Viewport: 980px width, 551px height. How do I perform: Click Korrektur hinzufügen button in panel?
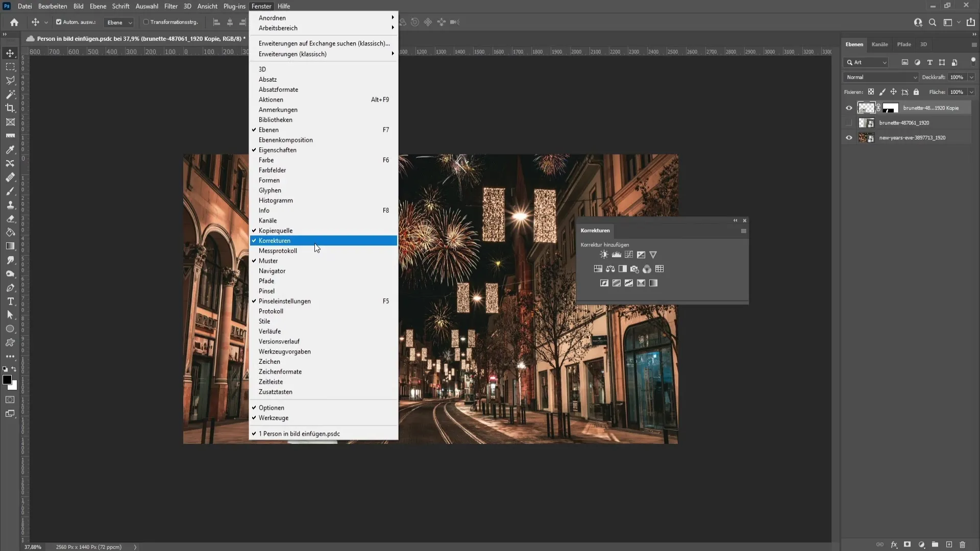[x=604, y=244]
